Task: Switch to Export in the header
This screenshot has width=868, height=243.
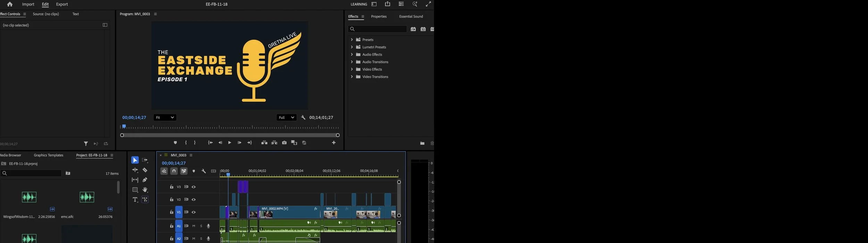Action: 62,4
